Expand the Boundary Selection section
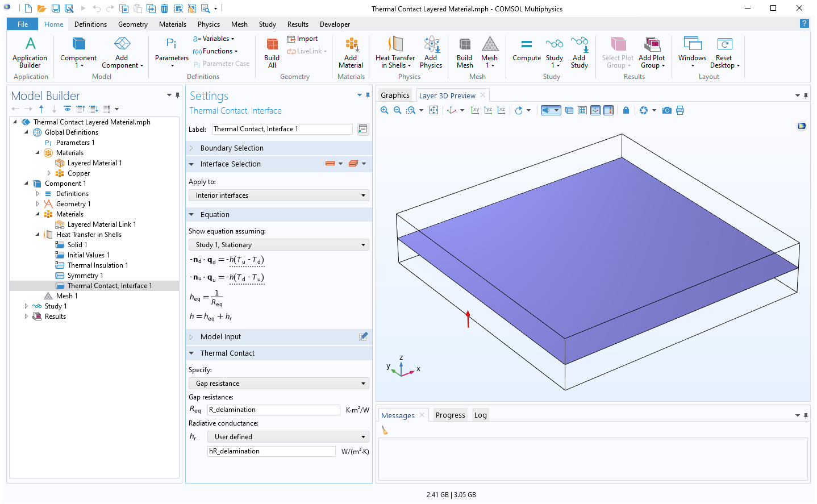 coord(232,148)
